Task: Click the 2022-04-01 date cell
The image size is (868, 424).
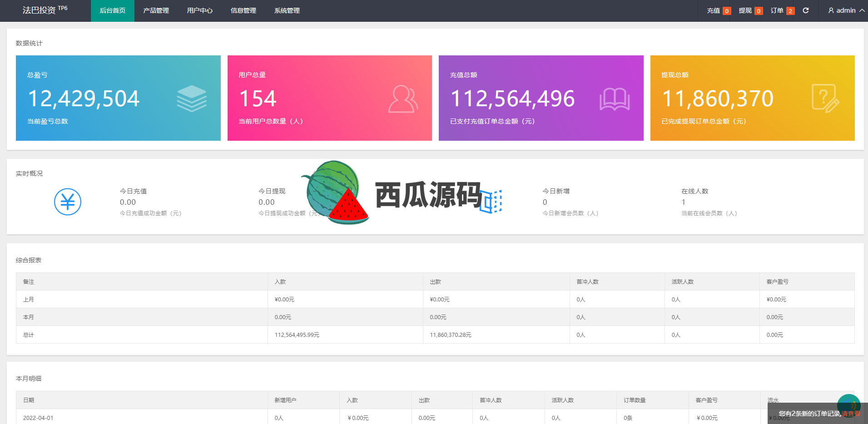Action: point(38,418)
